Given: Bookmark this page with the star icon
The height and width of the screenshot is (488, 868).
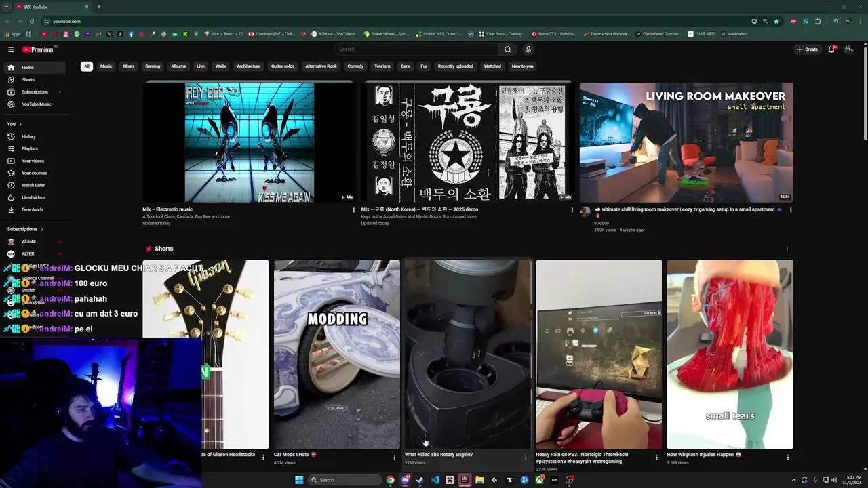Looking at the screenshot, I should [776, 21].
